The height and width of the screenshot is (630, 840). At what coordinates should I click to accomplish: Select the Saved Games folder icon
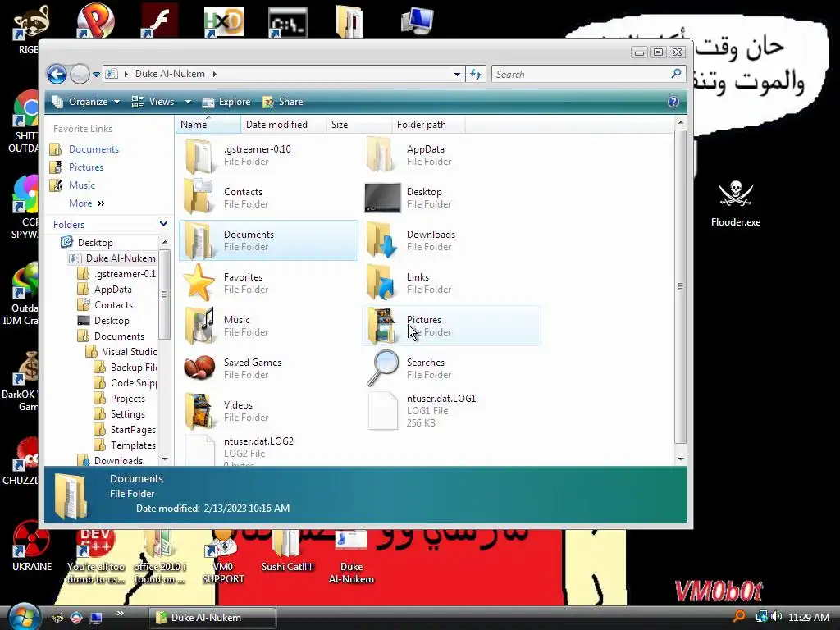199,368
